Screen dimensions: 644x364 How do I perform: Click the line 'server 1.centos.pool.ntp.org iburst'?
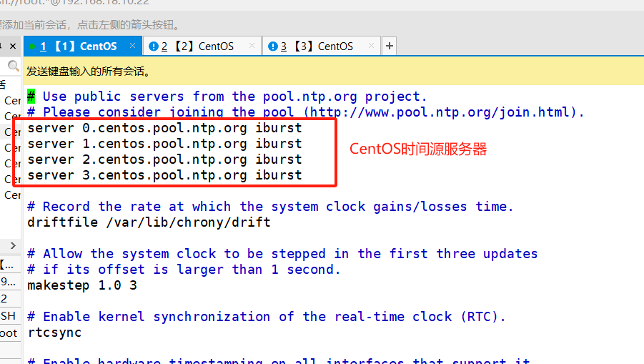pos(164,144)
